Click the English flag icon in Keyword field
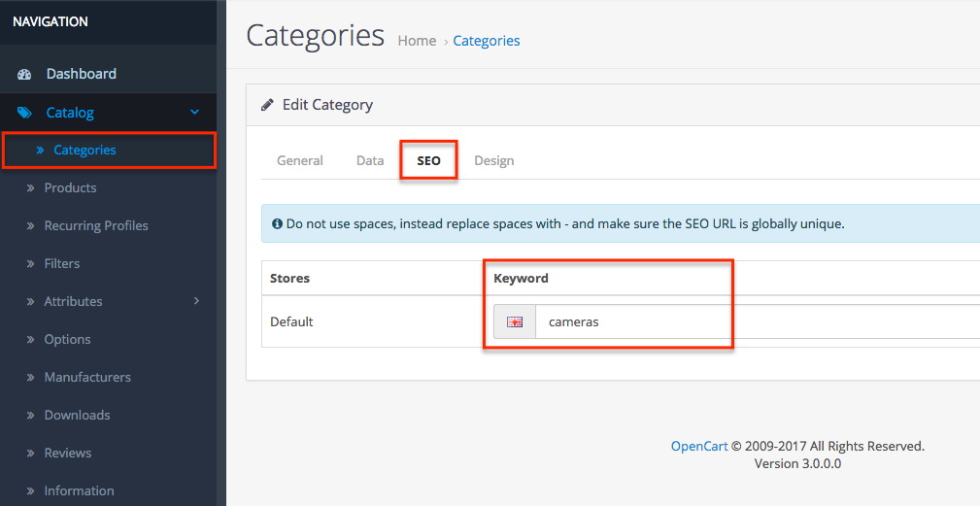The width and height of the screenshot is (980, 506). tap(515, 321)
